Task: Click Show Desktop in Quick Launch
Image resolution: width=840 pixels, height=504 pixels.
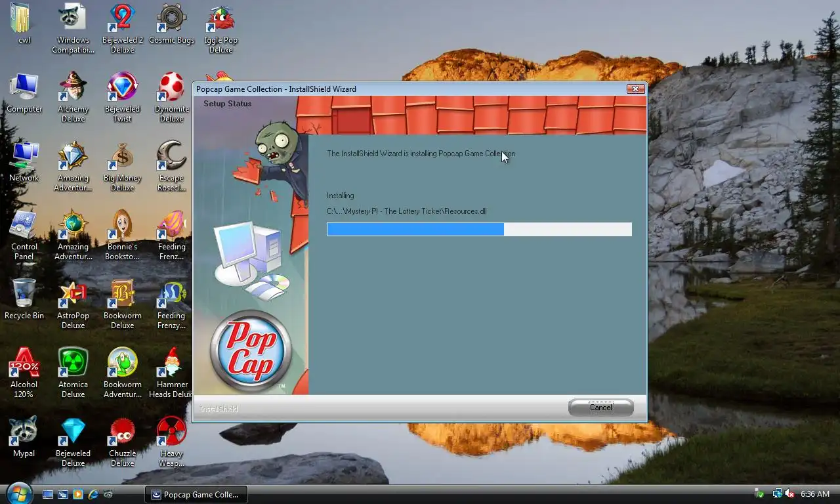Action: [x=48, y=494]
